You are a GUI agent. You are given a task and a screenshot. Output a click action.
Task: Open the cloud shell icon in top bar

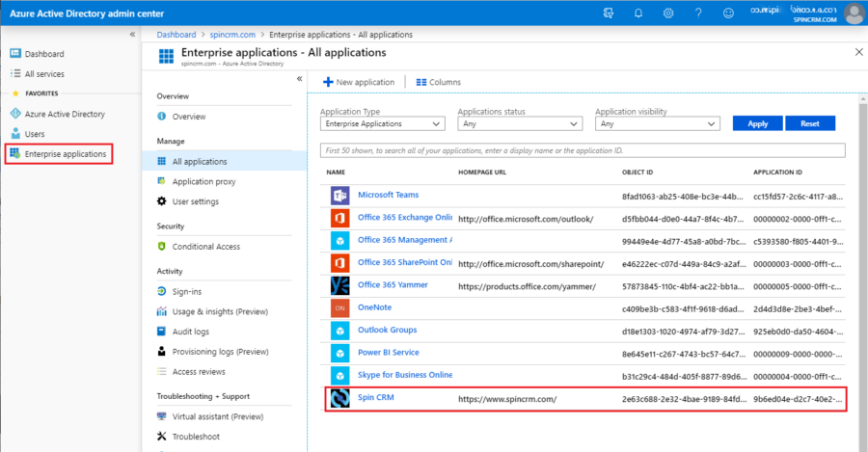click(x=609, y=13)
